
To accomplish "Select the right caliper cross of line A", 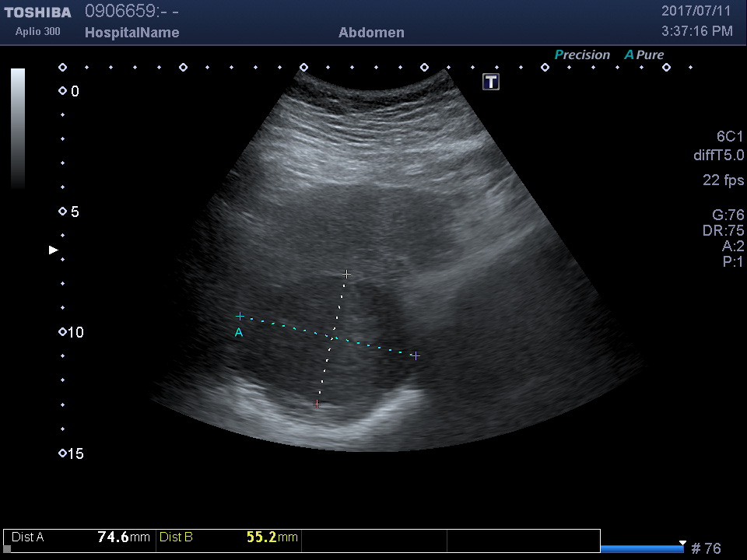I will point(416,355).
